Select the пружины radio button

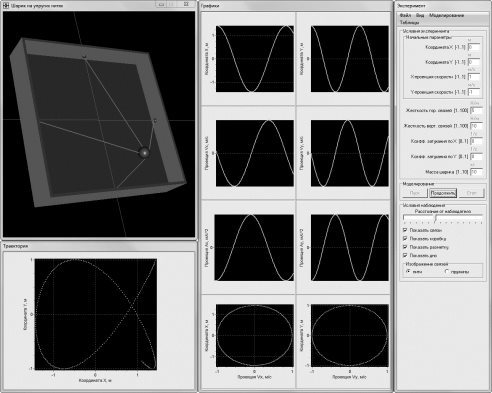click(447, 272)
